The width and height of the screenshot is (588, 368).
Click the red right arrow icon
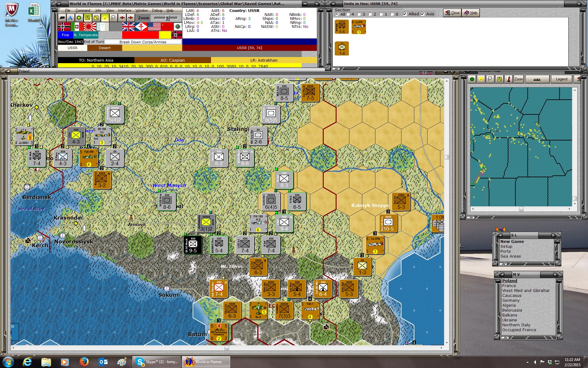click(130, 18)
